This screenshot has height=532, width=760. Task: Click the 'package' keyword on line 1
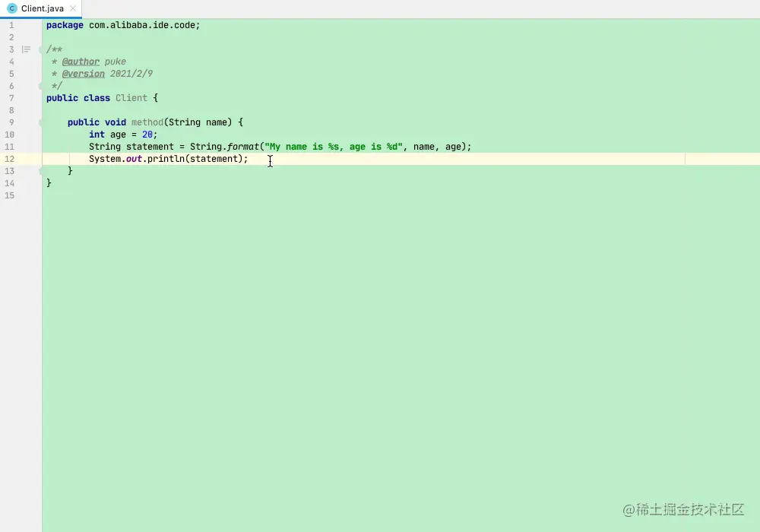tap(65, 25)
